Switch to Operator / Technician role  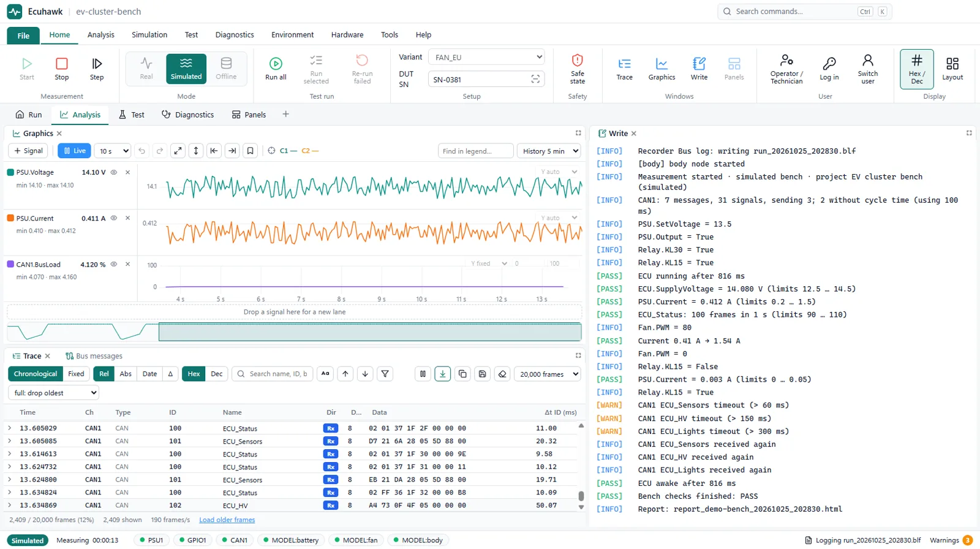coord(786,69)
